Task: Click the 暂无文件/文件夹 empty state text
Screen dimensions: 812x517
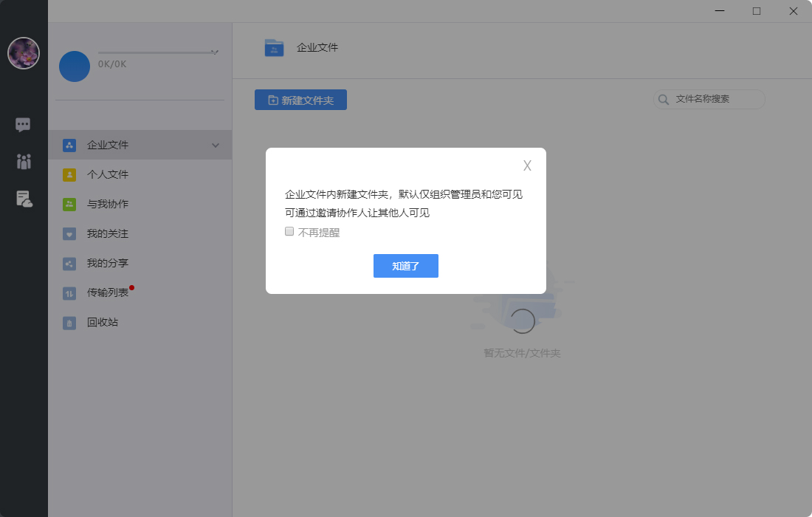Action: pos(522,353)
